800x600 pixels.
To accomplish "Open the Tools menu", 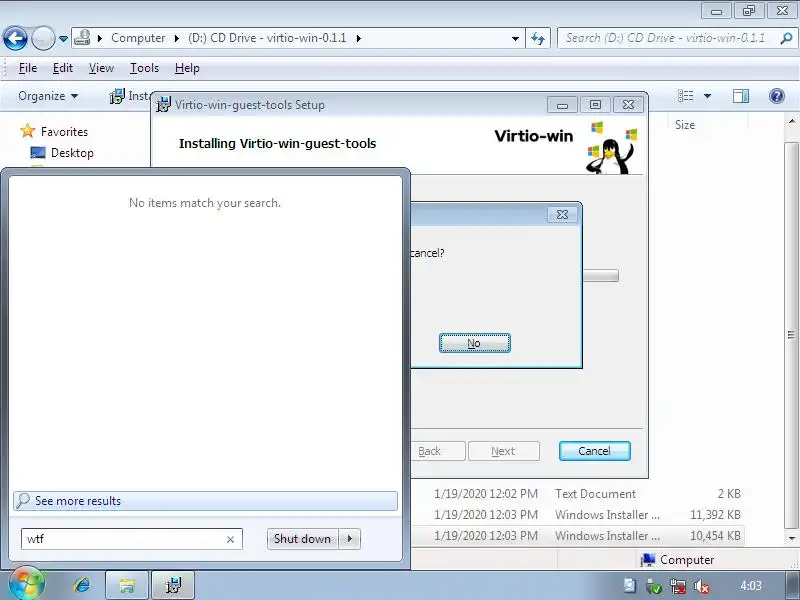I will click(144, 68).
